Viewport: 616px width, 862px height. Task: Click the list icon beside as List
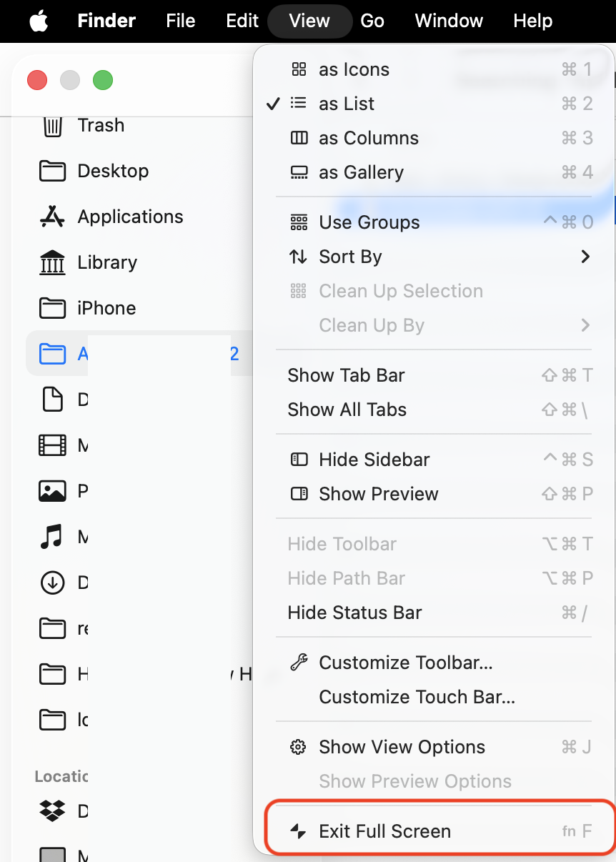299,104
